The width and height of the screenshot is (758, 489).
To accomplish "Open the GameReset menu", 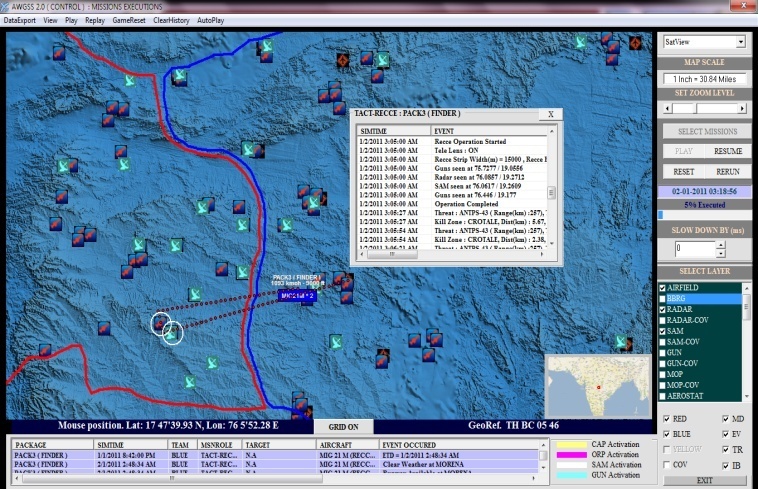I will click(129, 20).
